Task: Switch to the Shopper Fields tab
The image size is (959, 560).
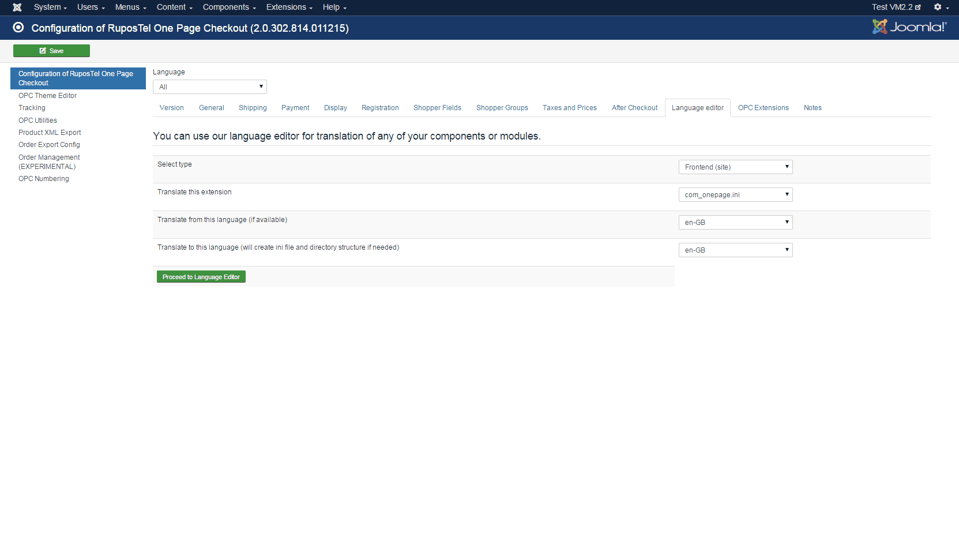Action: 437,108
